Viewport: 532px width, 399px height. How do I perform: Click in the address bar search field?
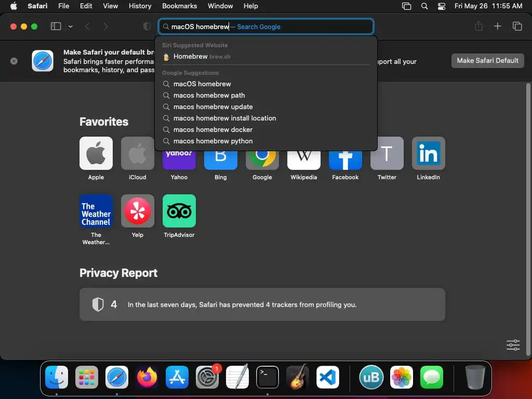coord(266,26)
